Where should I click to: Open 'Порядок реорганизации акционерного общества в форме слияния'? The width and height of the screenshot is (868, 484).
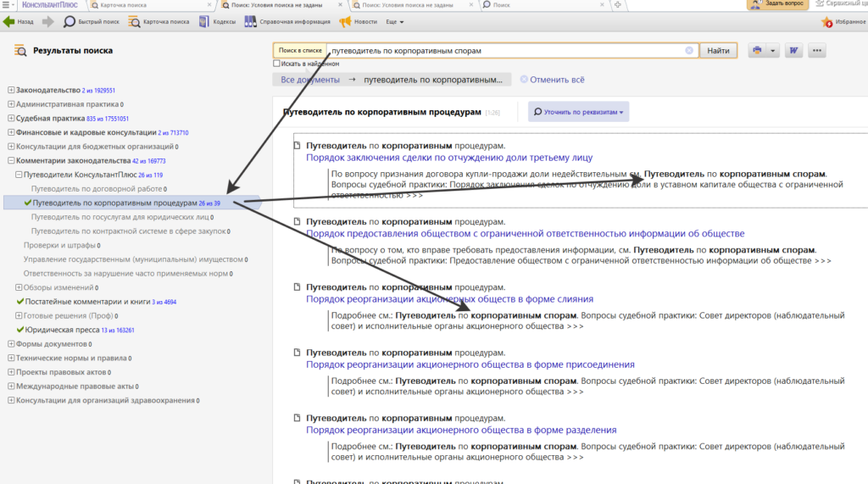point(449,299)
